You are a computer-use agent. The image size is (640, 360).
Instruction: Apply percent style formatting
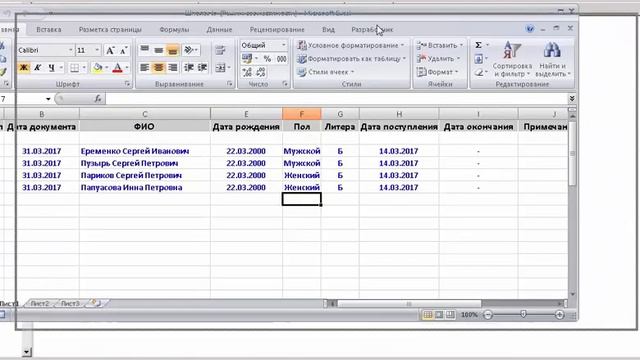click(x=267, y=59)
